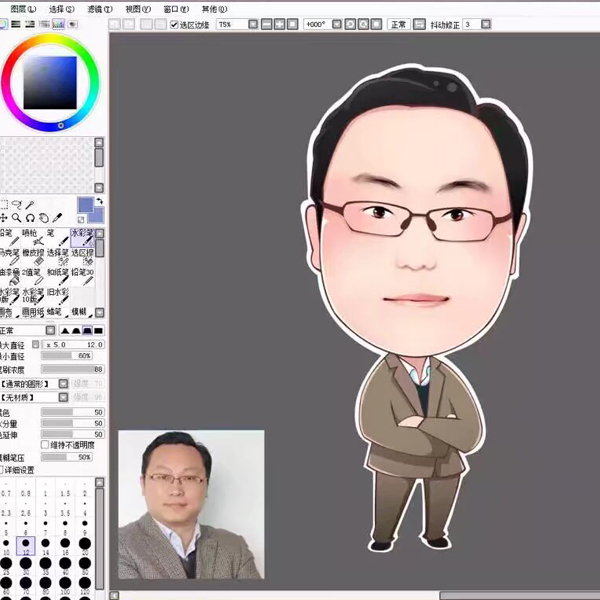Click the reference photo thumbnail of man
The height and width of the screenshot is (600, 600).
point(191,504)
